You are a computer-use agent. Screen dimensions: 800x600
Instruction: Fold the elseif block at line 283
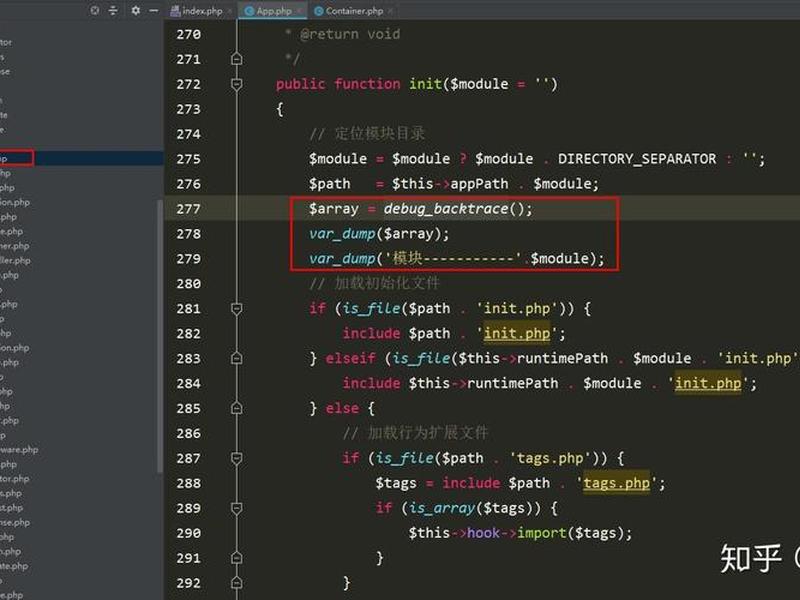coord(236,358)
